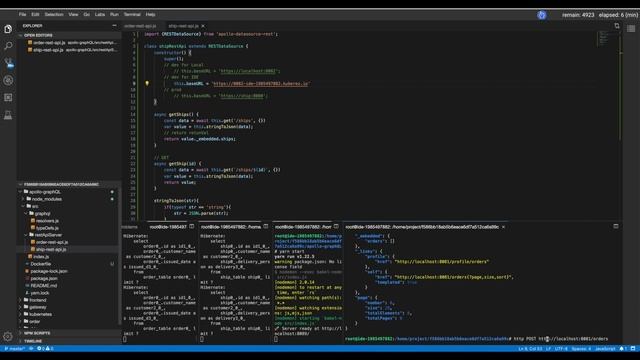Screen dimensions: 640x360
Task: Open the Source Control view in activity bar
Action: tap(8, 63)
